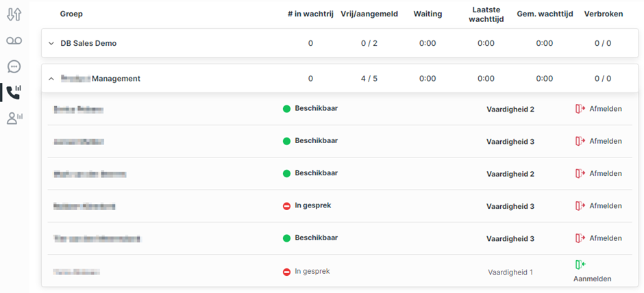The height and width of the screenshot is (293, 644).
Task: Click the red Afmelden icon of first agent
Action: 580,109
